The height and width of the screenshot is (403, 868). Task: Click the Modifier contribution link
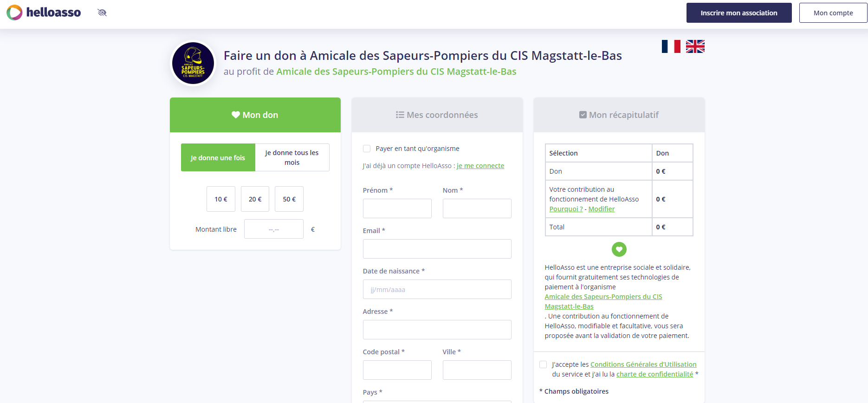[602, 209]
